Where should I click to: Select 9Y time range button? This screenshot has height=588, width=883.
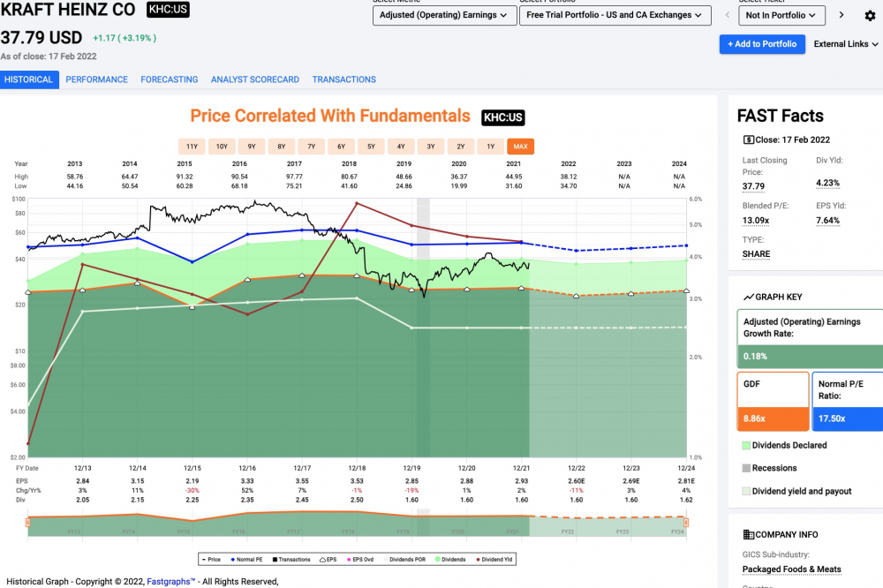pyautogui.click(x=252, y=147)
